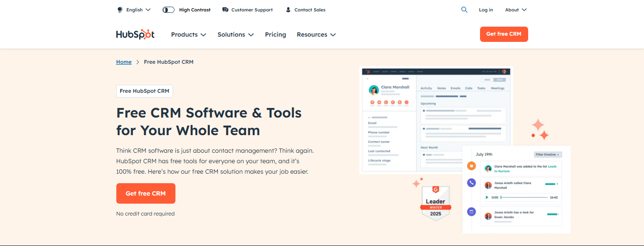The height and width of the screenshot is (246, 644).
Task: Click the No credit card required text
Action: coord(145,214)
